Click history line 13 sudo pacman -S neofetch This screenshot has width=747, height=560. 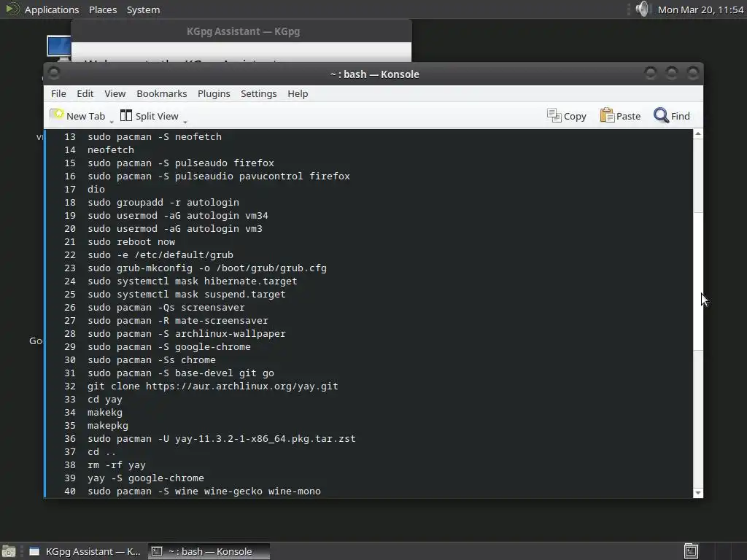tap(155, 136)
